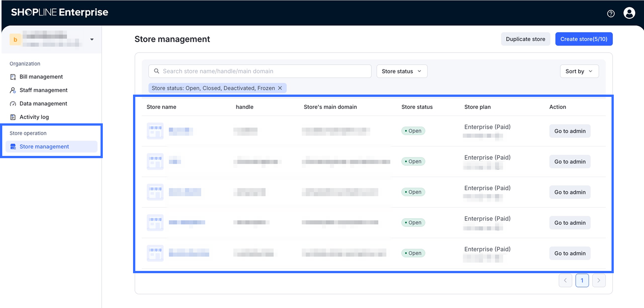Click the SHOPLINE Enterprise logo
This screenshot has height=308, width=644.
[60, 12]
